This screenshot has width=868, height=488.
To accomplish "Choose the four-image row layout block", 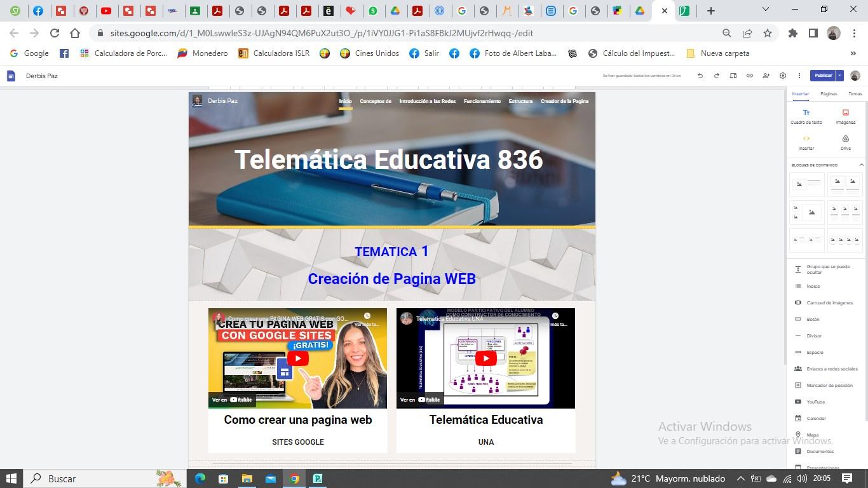I will click(x=844, y=241).
